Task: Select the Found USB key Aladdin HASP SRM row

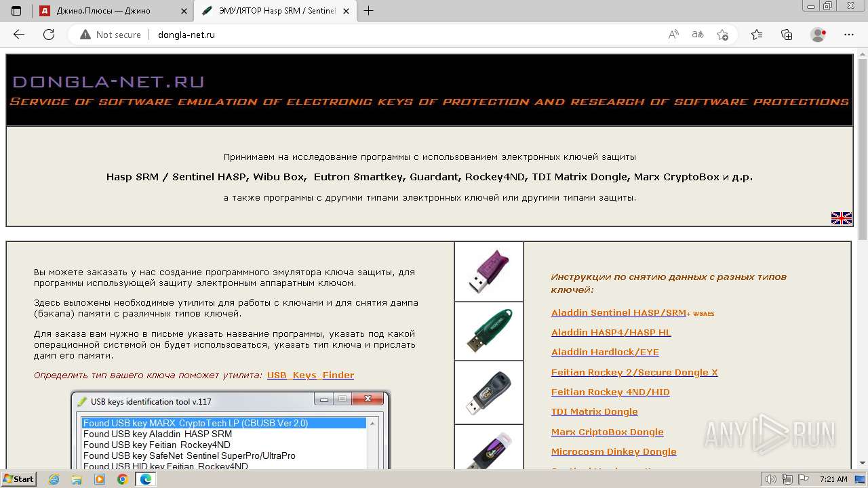Action: point(224,434)
